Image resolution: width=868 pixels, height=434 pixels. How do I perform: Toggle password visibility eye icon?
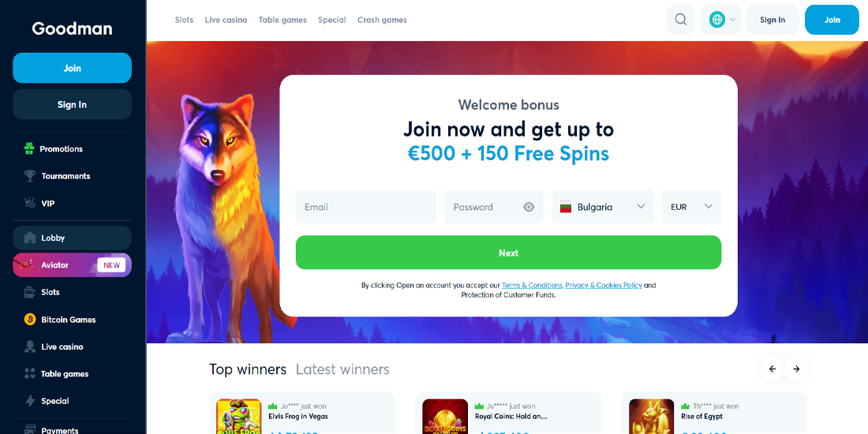point(529,207)
